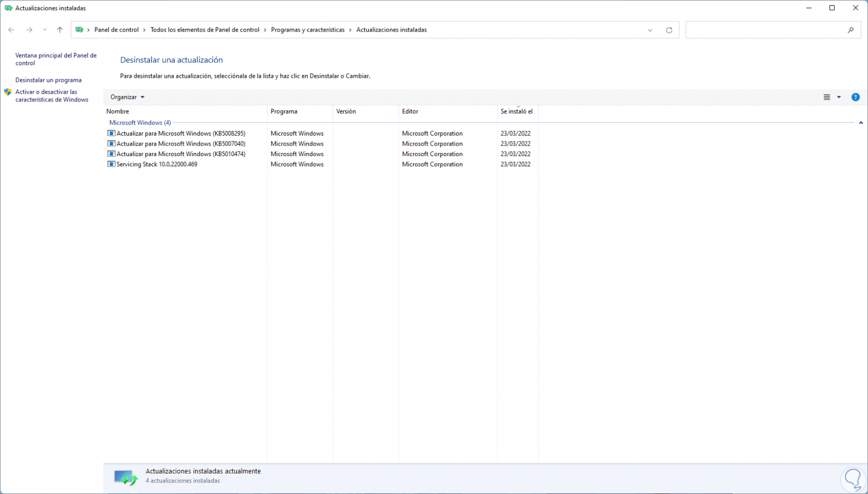868x494 pixels.
Task: Collapse the Microsoft Windows (4) group
Action: point(861,123)
